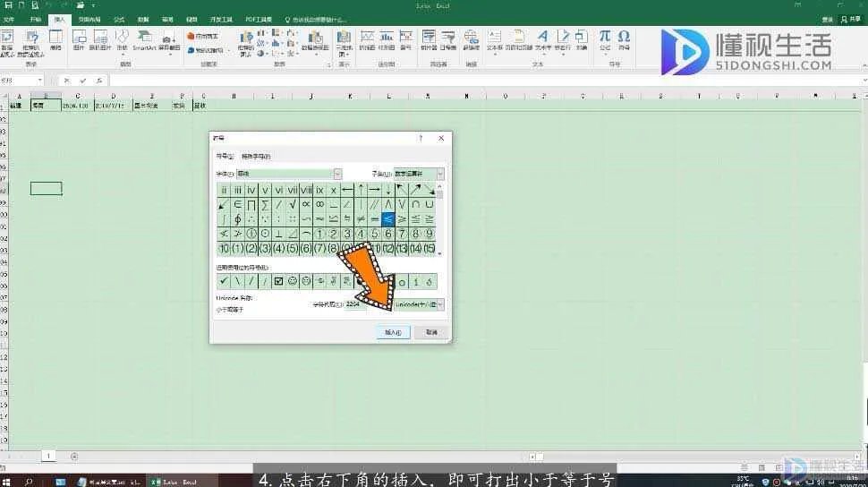
Task: Expand the subset dropdown in symbol dialog
Action: point(440,174)
